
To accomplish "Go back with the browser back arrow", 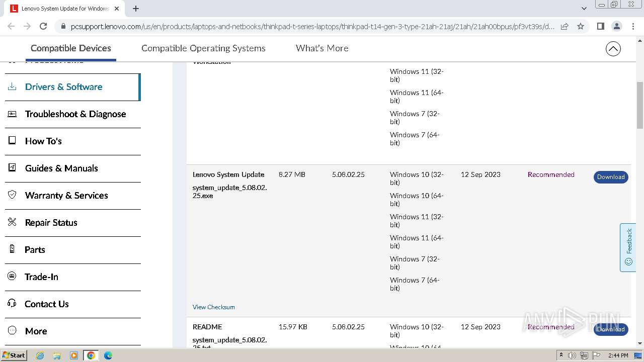I will [x=11, y=26].
